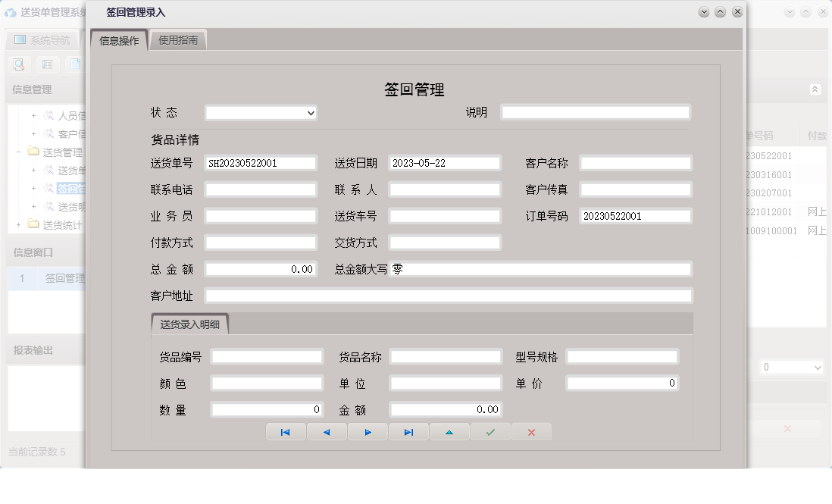Click the blue up-arrow post icon
The width and height of the screenshot is (832, 504).
point(449,431)
